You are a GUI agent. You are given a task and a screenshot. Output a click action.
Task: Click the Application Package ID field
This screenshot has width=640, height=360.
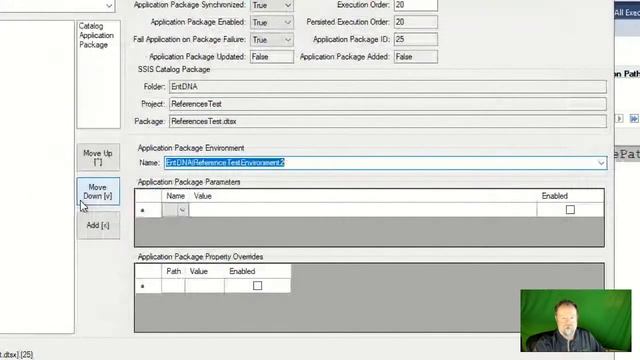416,39
